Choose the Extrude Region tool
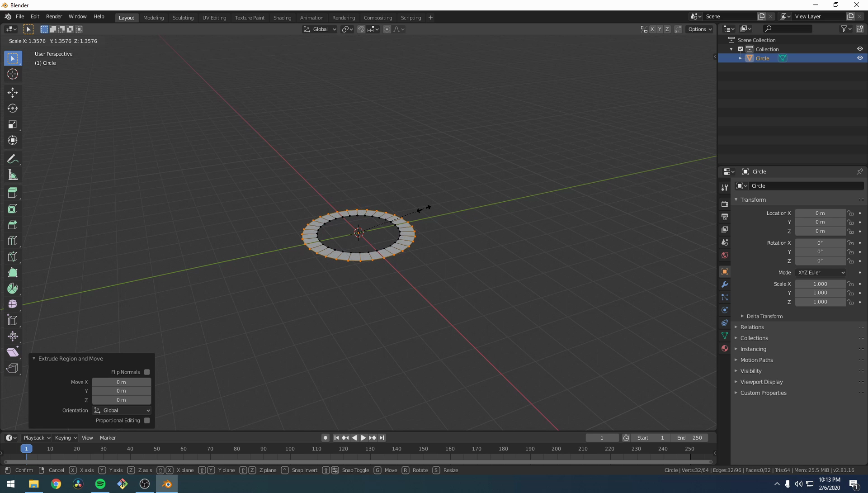 click(13, 193)
